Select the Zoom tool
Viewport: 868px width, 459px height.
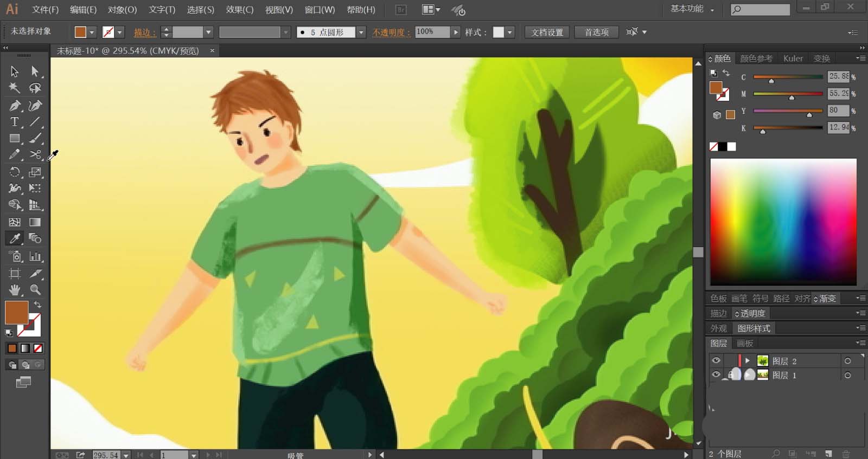(35, 289)
